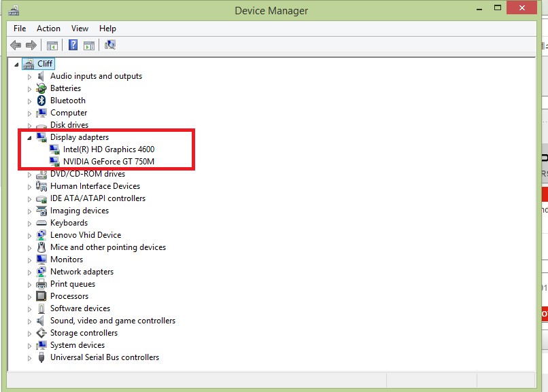The width and height of the screenshot is (548, 392).
Task: Click the Show/Hide Console Tree toolbar icon
Action: pos(52,46)
